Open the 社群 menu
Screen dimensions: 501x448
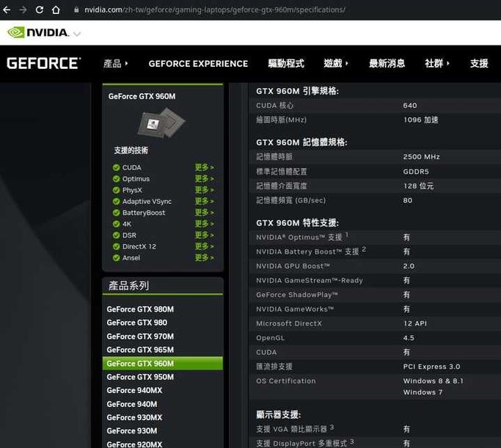pos(434,64)
